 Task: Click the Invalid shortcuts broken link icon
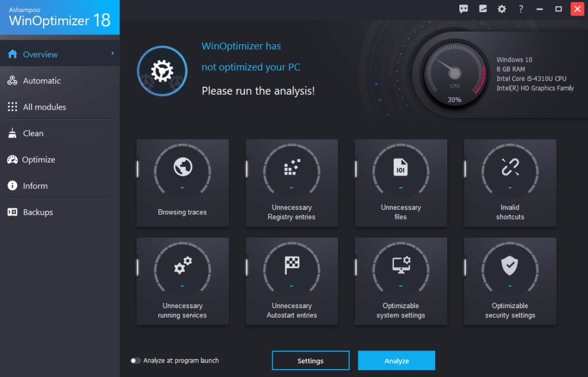[x=510, y=167]
